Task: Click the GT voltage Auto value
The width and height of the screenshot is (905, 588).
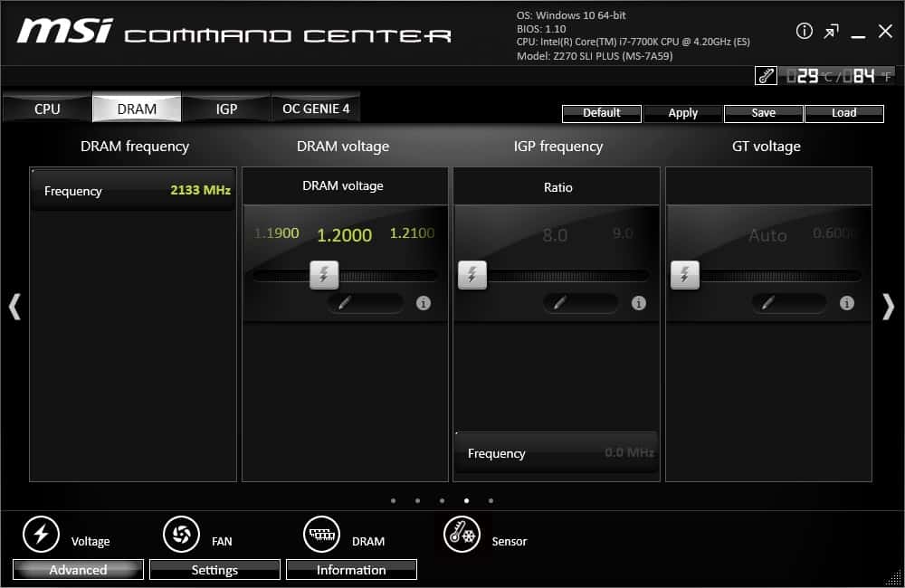Action: click(x=767, y=235)
